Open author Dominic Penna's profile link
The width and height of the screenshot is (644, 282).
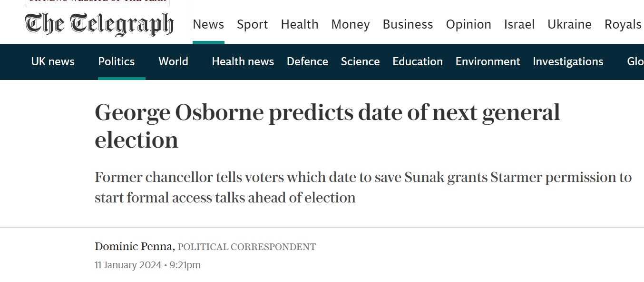click(x=134, y=247)
